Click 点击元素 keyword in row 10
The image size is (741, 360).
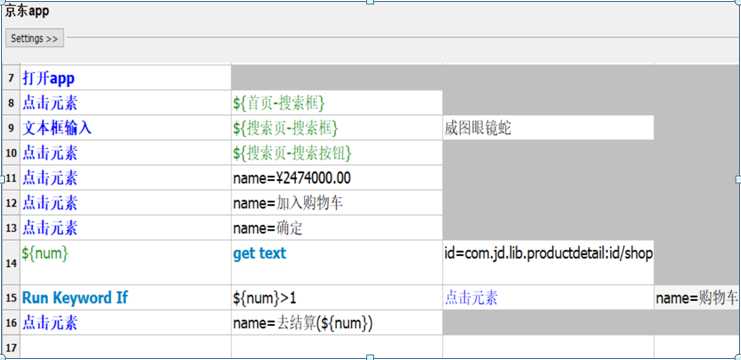126,153
